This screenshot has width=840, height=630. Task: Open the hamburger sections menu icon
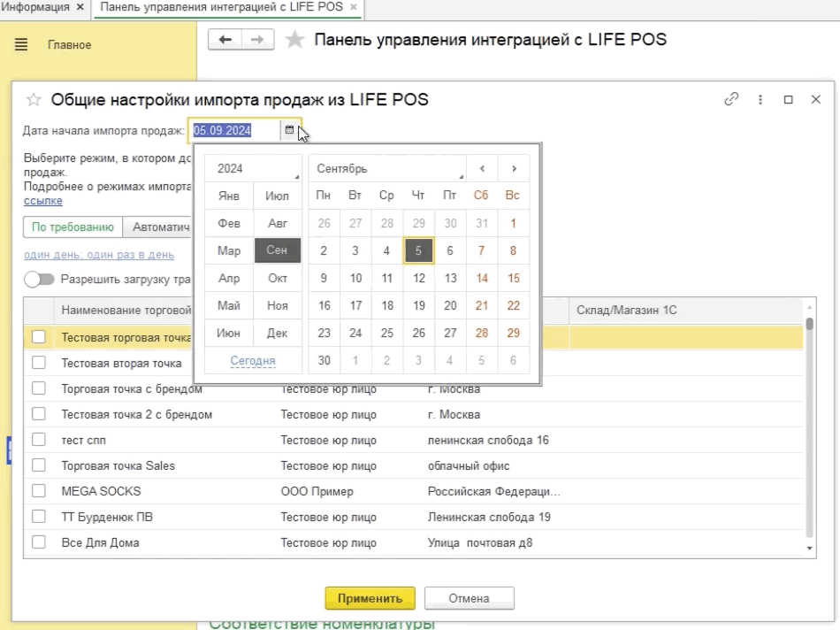click(x=21, y=44)
